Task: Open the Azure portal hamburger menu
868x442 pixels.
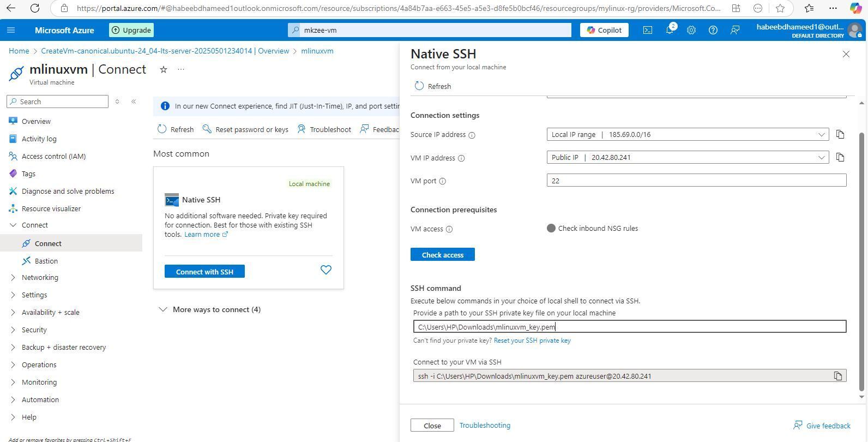Action: coord(11,30)
